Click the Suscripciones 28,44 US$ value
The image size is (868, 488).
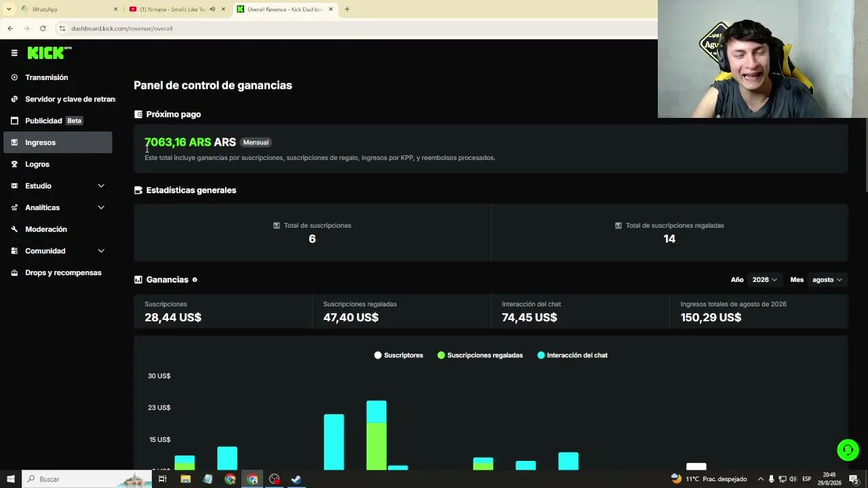[173, 317]
